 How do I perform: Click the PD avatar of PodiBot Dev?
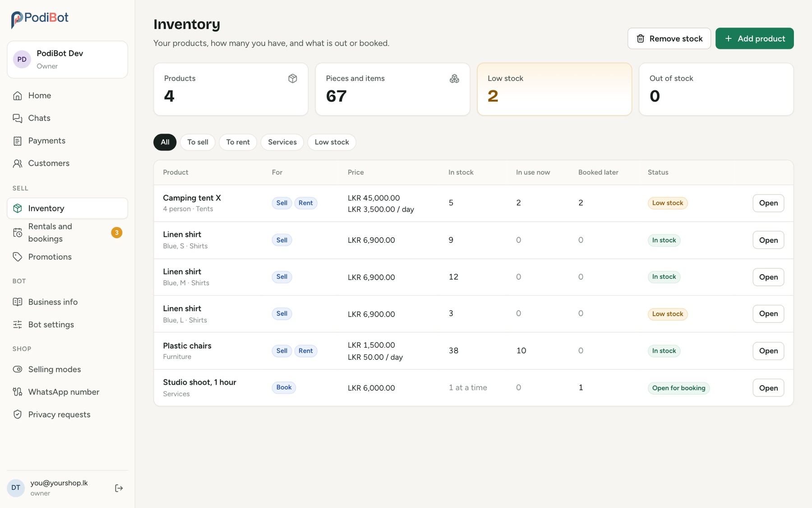22,60
